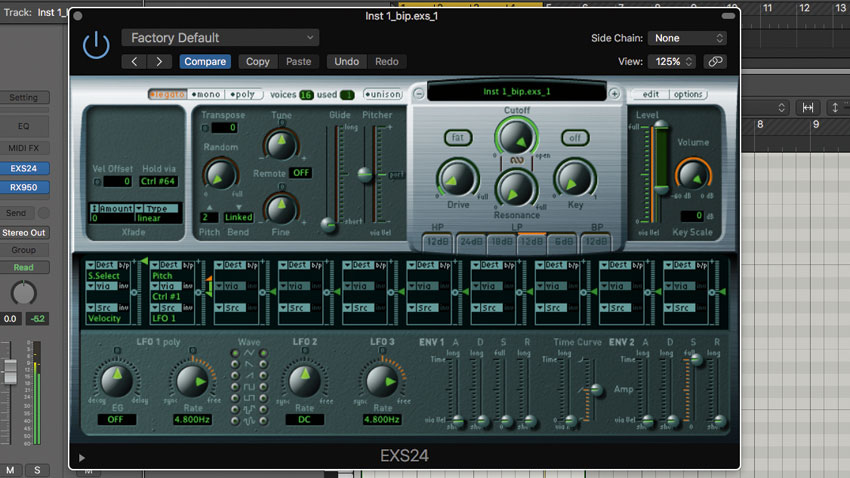This screenshot has width=850, height=478.
Task: Click the ENV 2 Sustain slider handle
Action: click(x=697, y=360)
